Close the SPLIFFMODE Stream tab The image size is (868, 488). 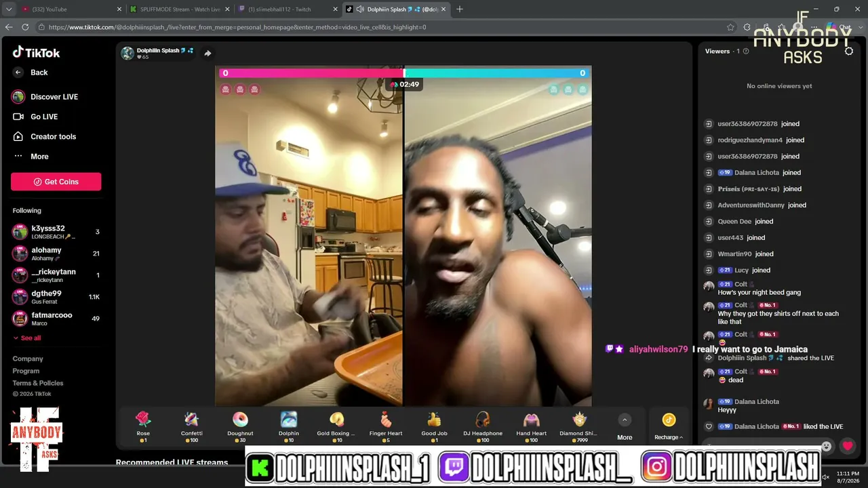228,9
